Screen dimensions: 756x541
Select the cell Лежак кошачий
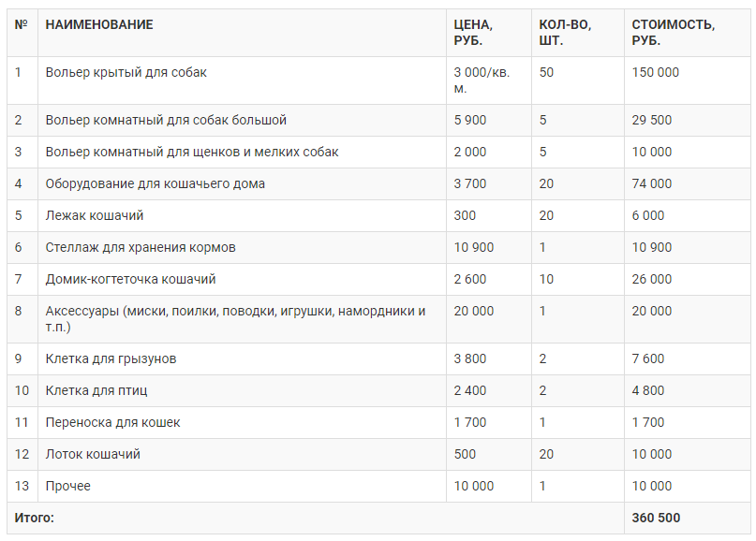(x=242, y=215)
